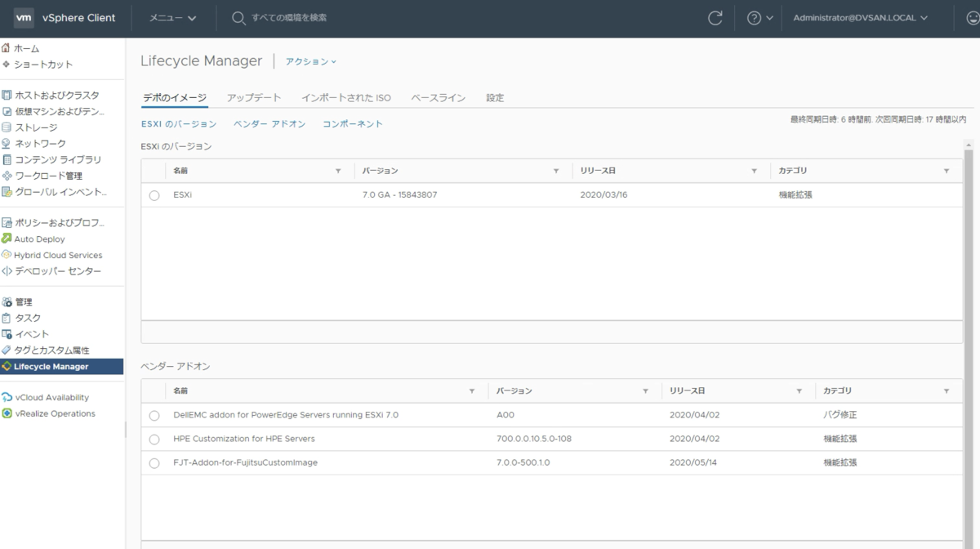Image resolution: width=980 pixels, height=549 pixels.
Task: Open the help menu chevron
Action: click(x=769, y=18)
